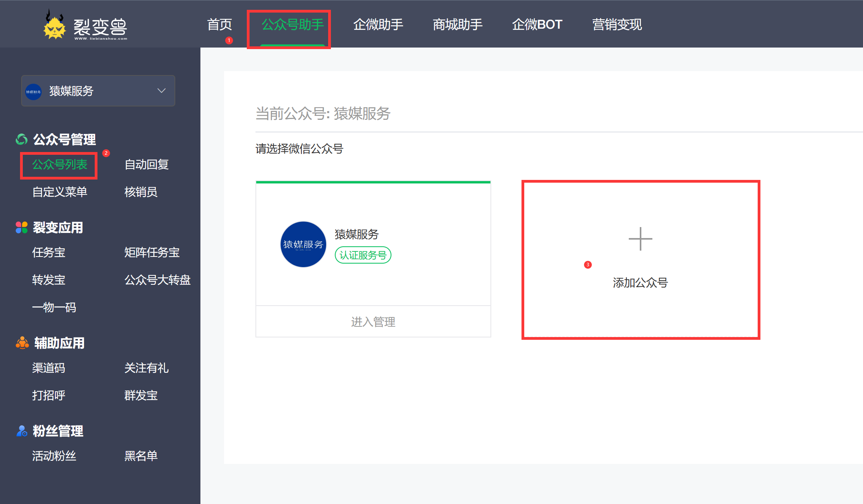Image resolution: width=863 pixels, height=504 pixels.
Task: Open the 公众号列表 page
Action: (60, 165)
